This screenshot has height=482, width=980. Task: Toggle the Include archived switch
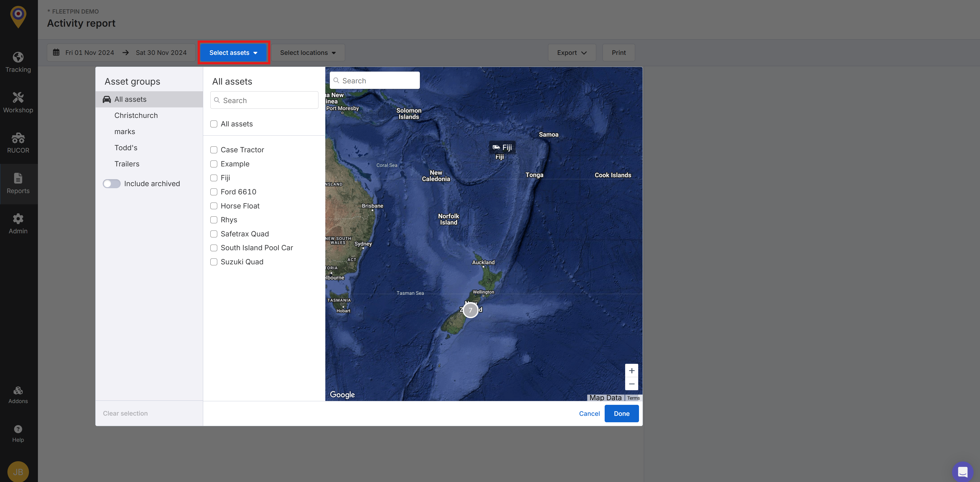pos(111,184)
